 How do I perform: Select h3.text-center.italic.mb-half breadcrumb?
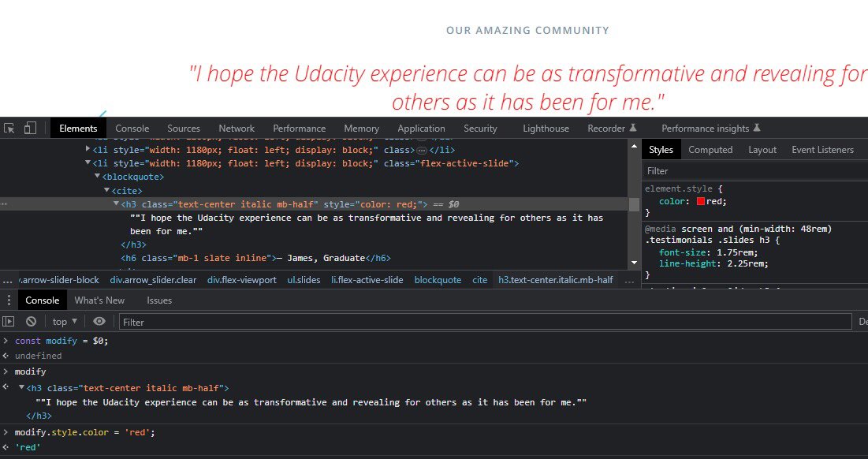point(556,280)
